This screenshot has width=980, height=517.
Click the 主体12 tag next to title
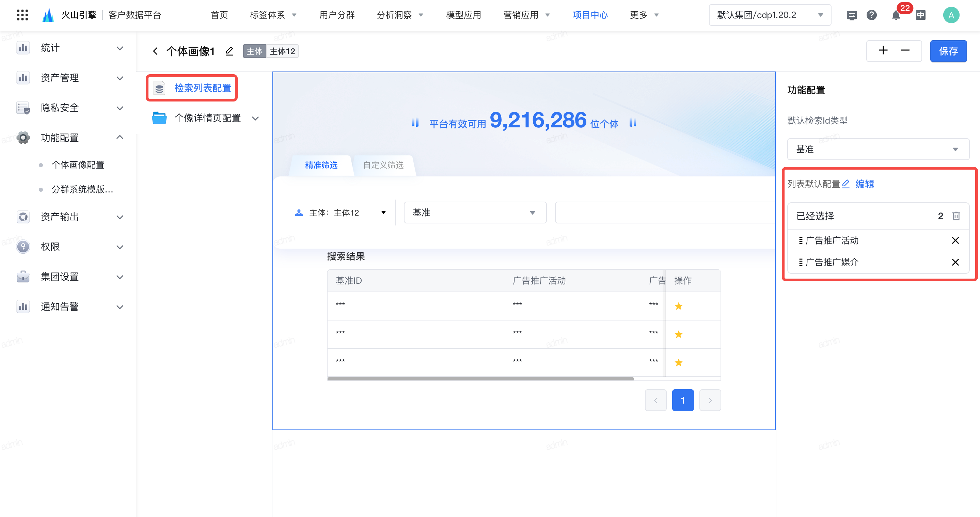click(x=282, y=51)
